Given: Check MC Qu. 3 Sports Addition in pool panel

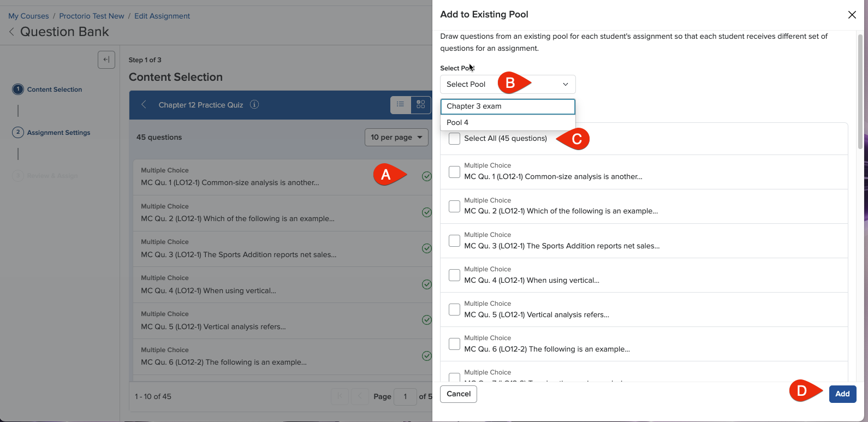Looking at the screenshot, I should (x=454, y=241).
